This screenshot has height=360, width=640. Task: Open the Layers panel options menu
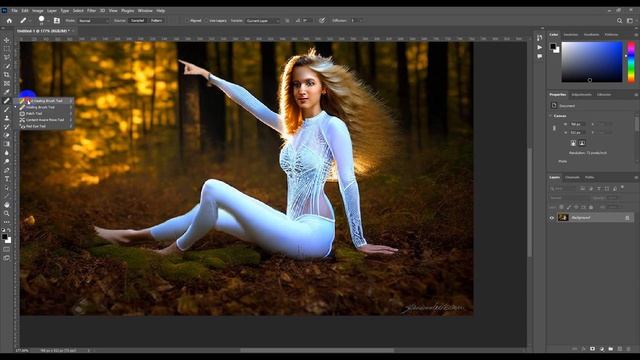(636, 178)
